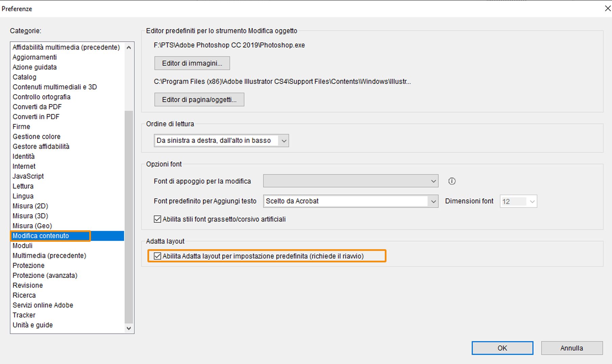Open the Ordine di lettura dropdown
This screenshot has height=364, width=612.
(x=221, y=140)
